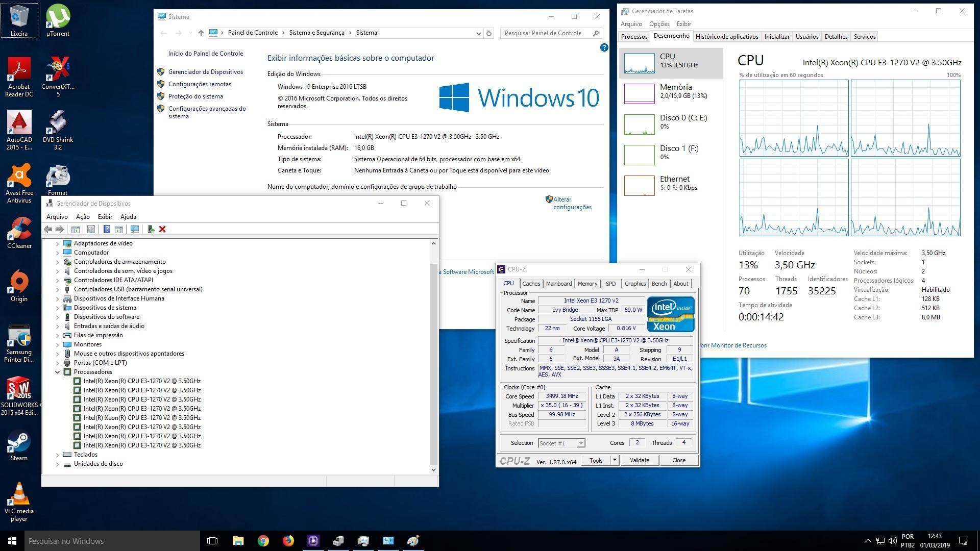Scan for hardware changes monitor icon
The height and width of the screenshot is (551, 980).
click(135, 230)
